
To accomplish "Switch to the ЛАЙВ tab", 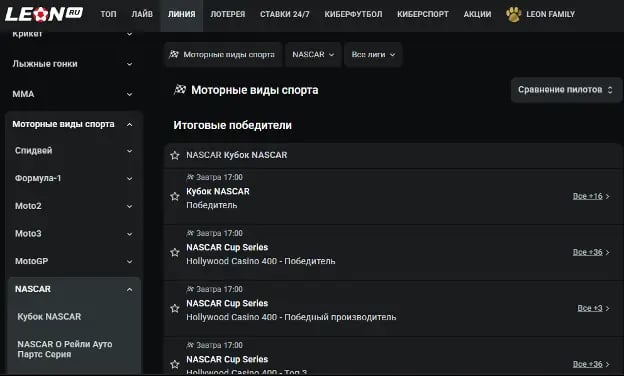I will coord(142,14).
